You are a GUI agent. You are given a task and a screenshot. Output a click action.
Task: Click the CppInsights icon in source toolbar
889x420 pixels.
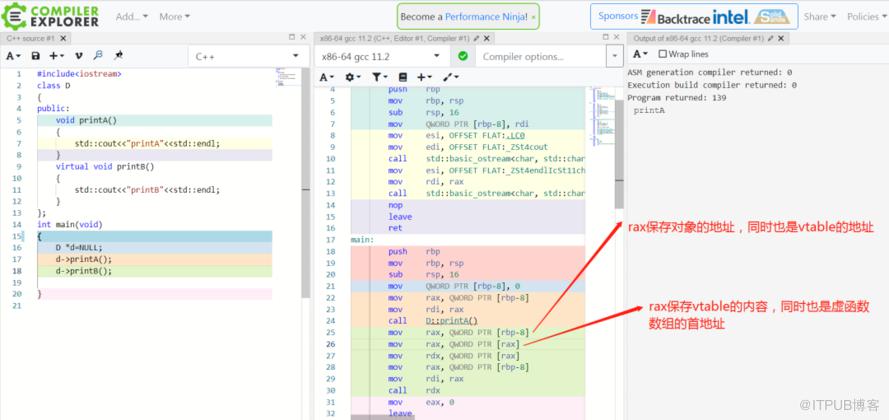coord(98,56)
